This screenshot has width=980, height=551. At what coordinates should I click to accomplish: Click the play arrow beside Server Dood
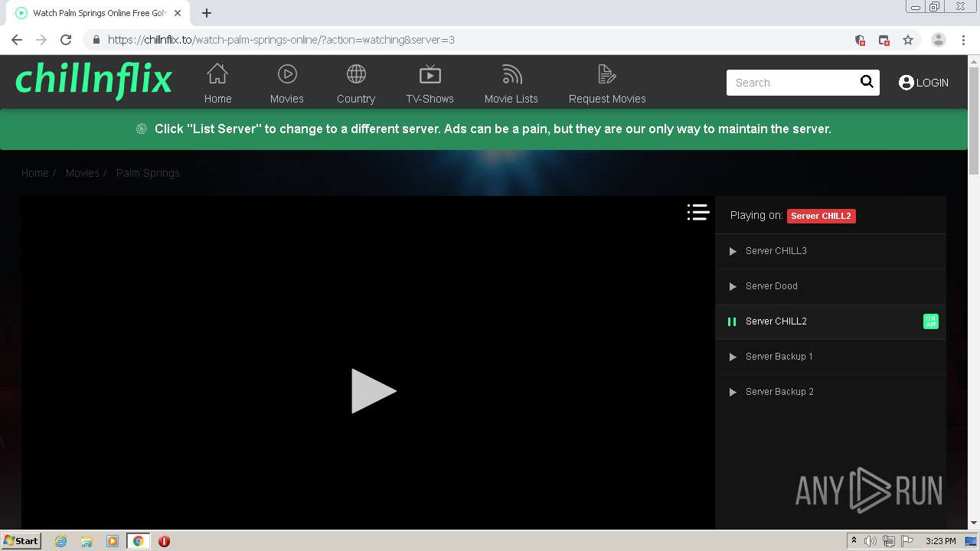tap(733, 286)
